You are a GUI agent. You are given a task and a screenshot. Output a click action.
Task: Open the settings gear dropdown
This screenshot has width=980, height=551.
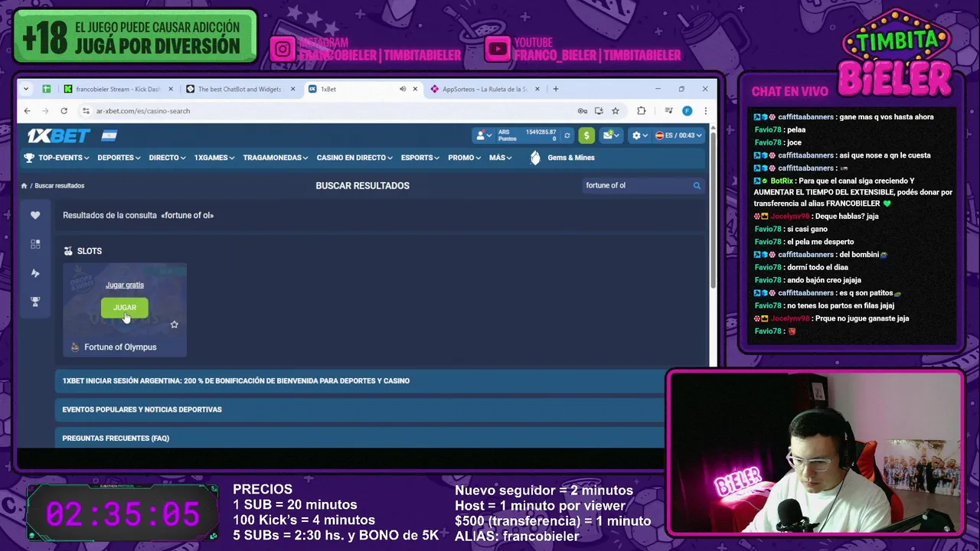[x=639, y=135]
